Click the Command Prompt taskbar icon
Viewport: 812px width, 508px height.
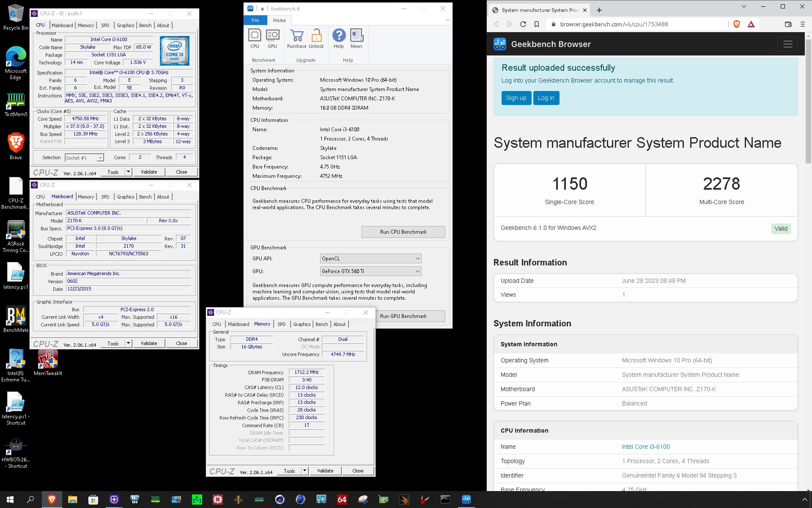[445, 500]
